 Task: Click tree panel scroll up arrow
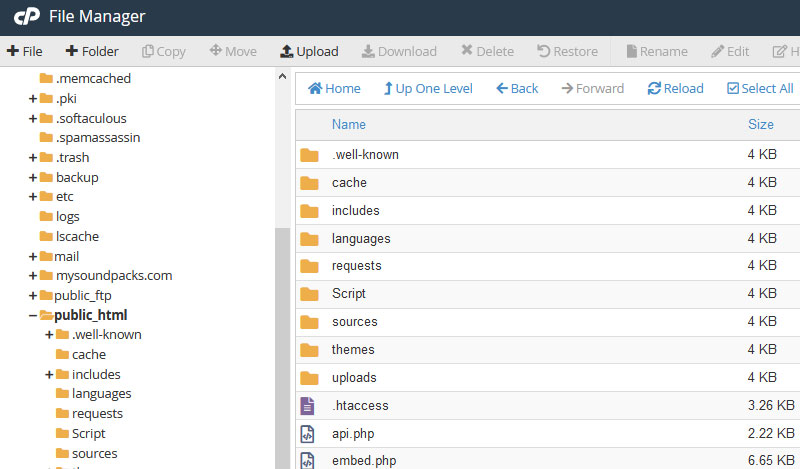(x=282, y=77)
